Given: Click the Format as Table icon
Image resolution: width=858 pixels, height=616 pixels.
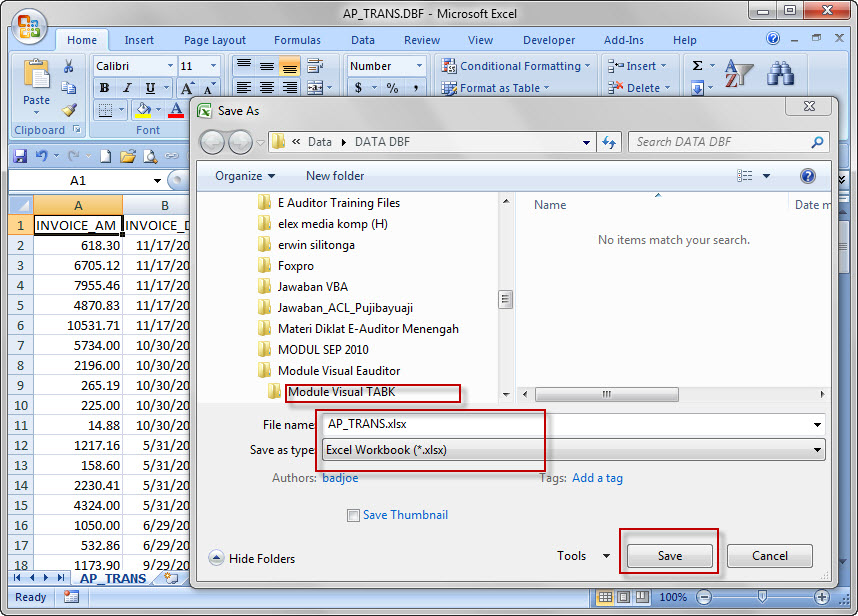Looking at the screenshot, I should [x=447, y=88].
